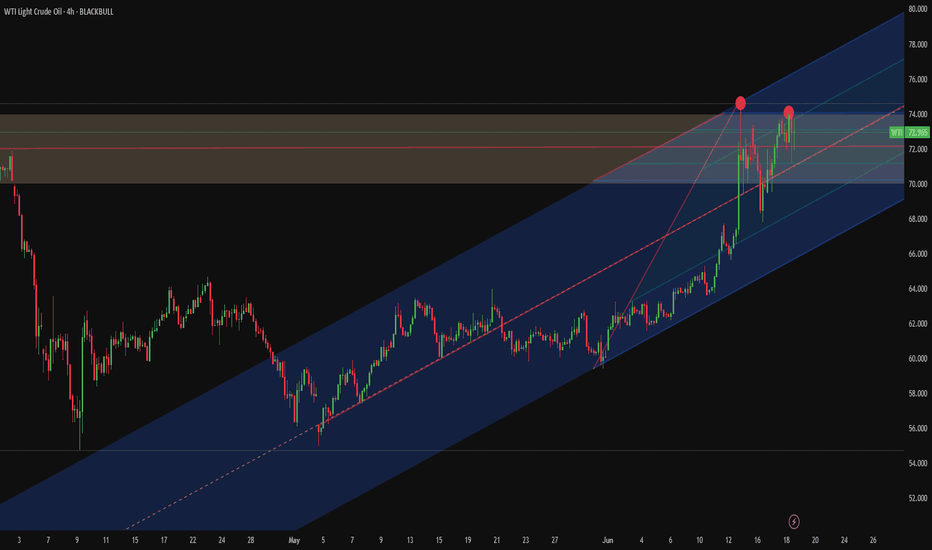Screen dimensions: 932x550
Task: Select the 70.000 price axis label
Action: coord(918,184)
